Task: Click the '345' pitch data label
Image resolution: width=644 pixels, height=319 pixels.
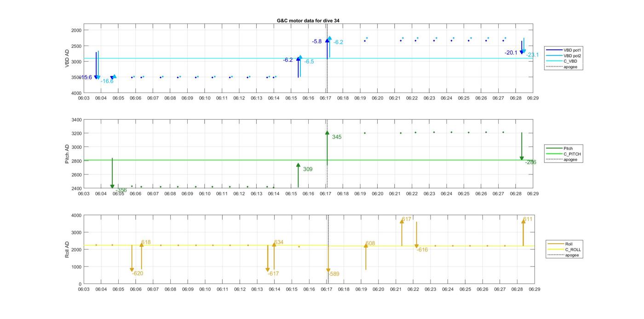Action: click(x=337, y=137)
